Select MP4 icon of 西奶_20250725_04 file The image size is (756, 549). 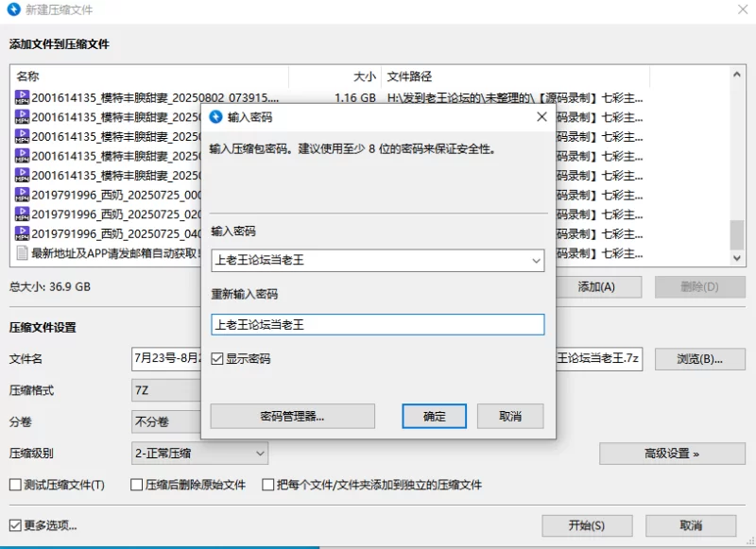point(22,233)
